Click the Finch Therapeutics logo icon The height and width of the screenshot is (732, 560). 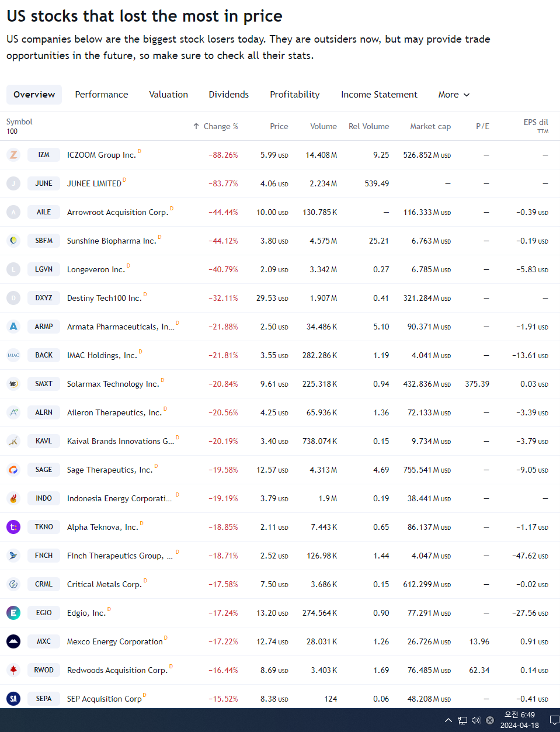click(x=13, y=556)
